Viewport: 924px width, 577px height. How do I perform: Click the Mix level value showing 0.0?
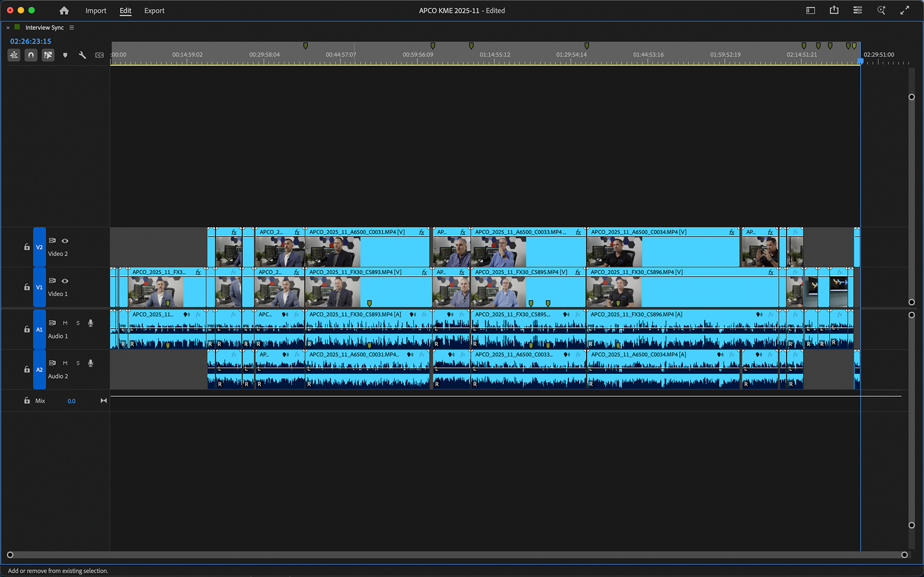71,400
